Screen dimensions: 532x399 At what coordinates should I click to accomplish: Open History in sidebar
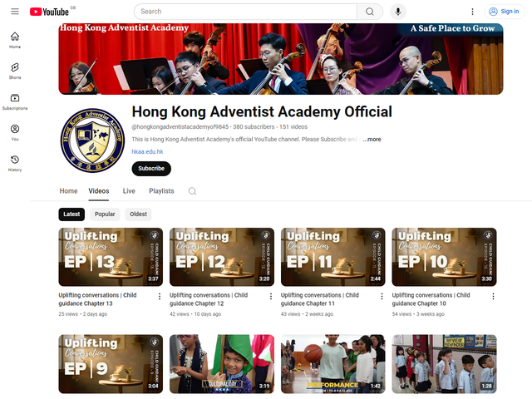tap(15, 163)
